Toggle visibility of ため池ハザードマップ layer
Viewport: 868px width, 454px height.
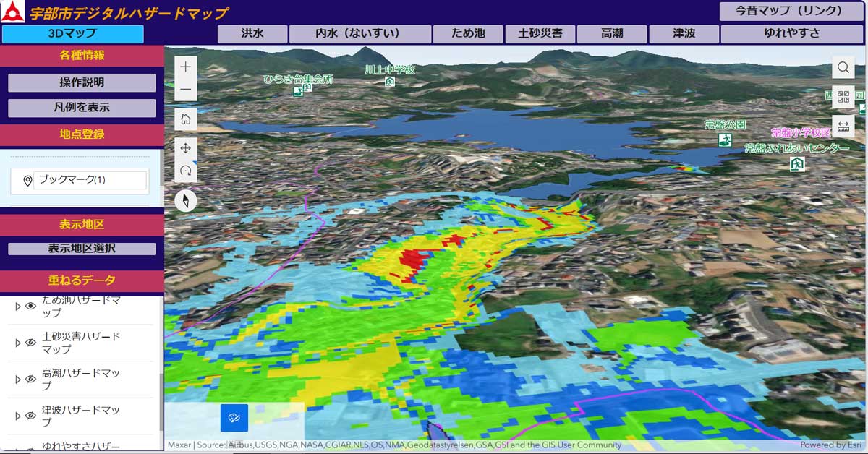click(x=30, y=306)
